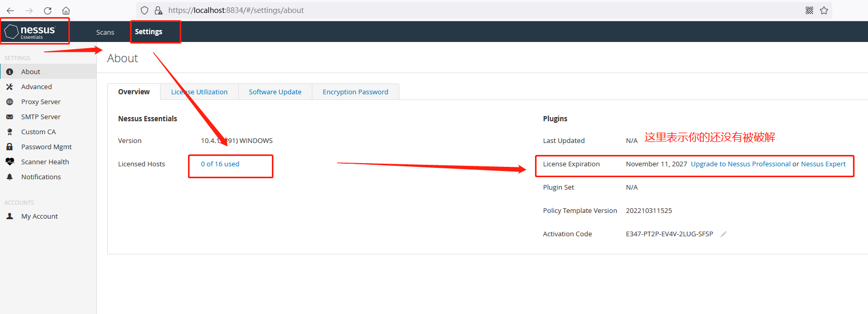Open the Encryption Password tab
Viewport: 868px width, 314px height.
point(355,92)
